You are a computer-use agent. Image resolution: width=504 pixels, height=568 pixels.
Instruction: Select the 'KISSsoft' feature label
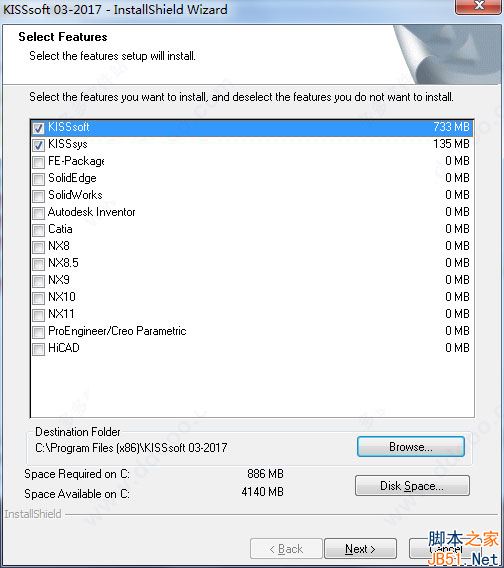(68, 127)
